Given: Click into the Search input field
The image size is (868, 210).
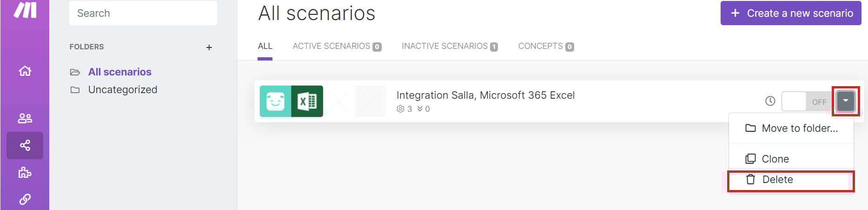Looking at the screenshot, I should tap(143, 13).
